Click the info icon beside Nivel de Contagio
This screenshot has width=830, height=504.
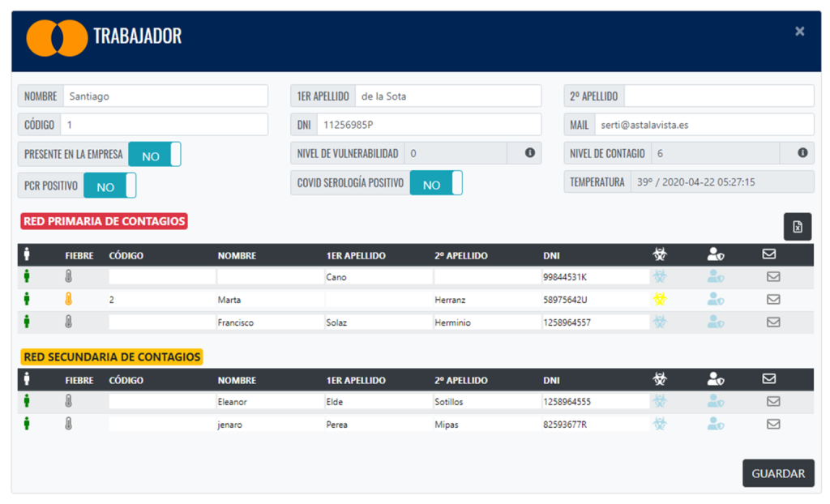tap(802, 153)
